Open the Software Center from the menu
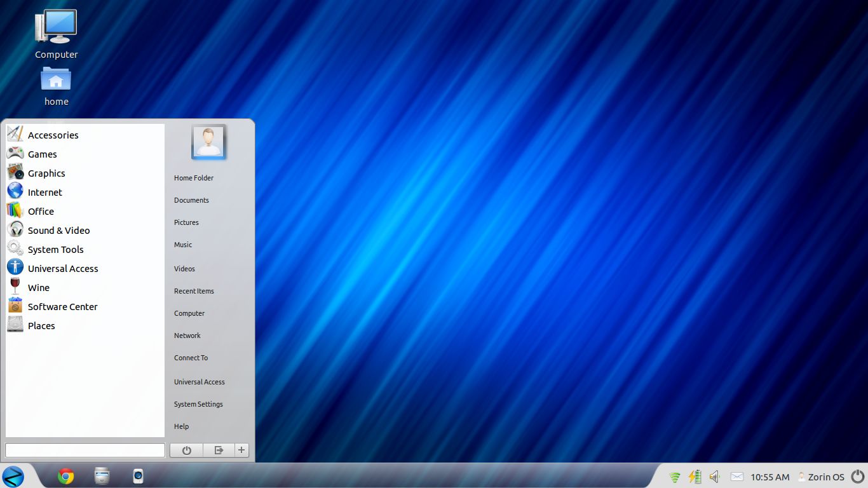868x488 pixels. point(62,306)
